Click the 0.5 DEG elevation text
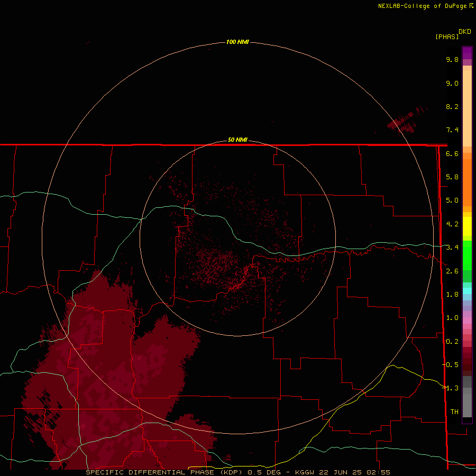Screen dimensions: 476x476 pos(264,472)
